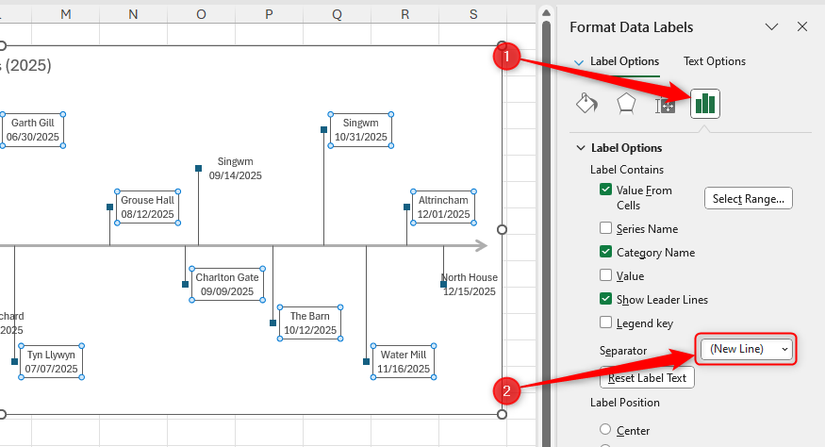Enable the Series Name checkbox
825x447 pixels.
tap(606, 228)
